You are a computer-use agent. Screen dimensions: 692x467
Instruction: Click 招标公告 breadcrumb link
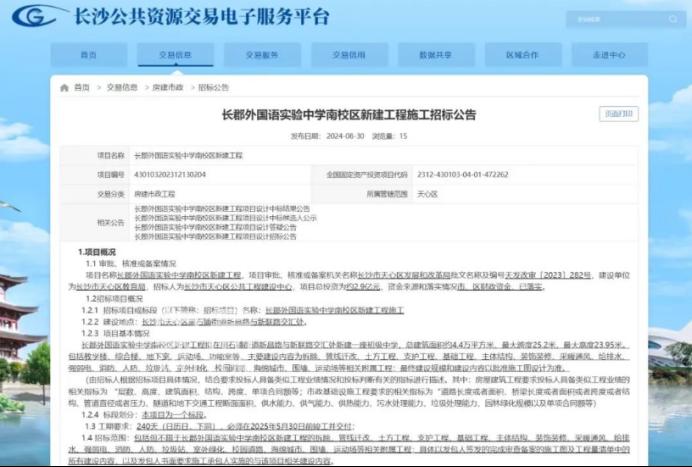214,87
